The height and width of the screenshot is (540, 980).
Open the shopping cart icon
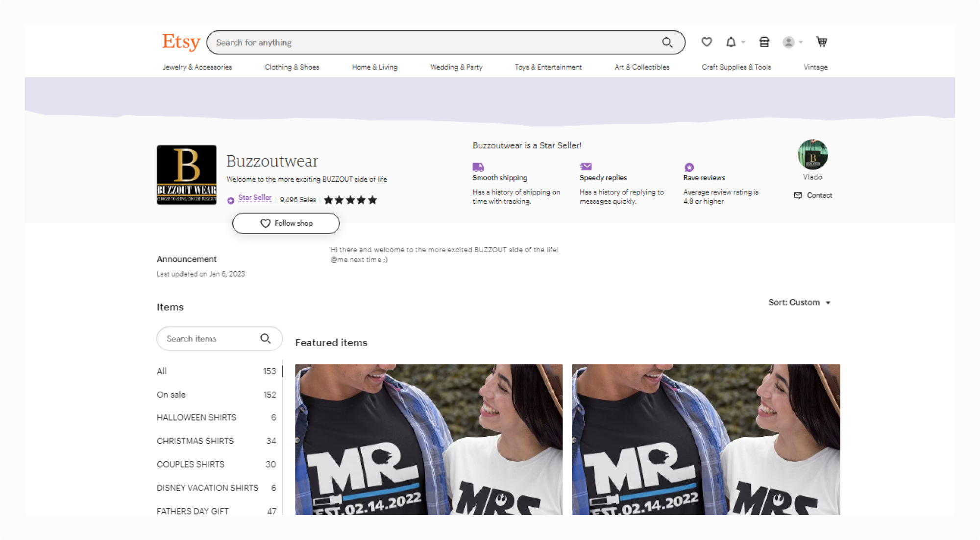pos(821,42)
